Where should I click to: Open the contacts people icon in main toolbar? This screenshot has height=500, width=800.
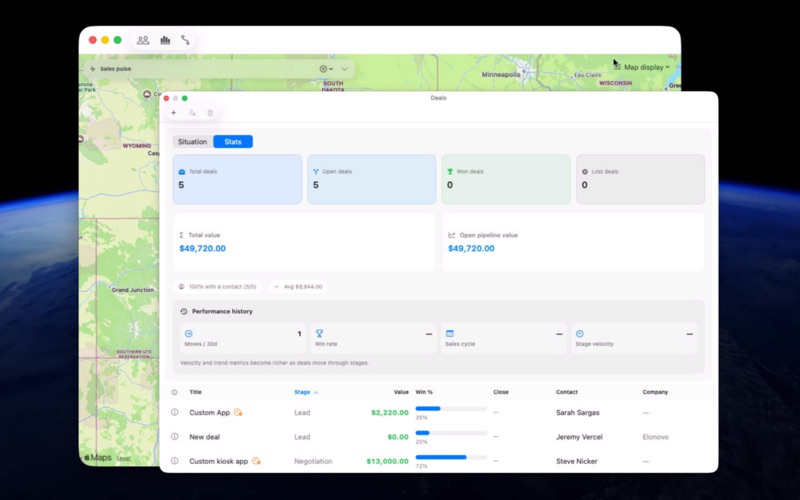click(143, 40)
